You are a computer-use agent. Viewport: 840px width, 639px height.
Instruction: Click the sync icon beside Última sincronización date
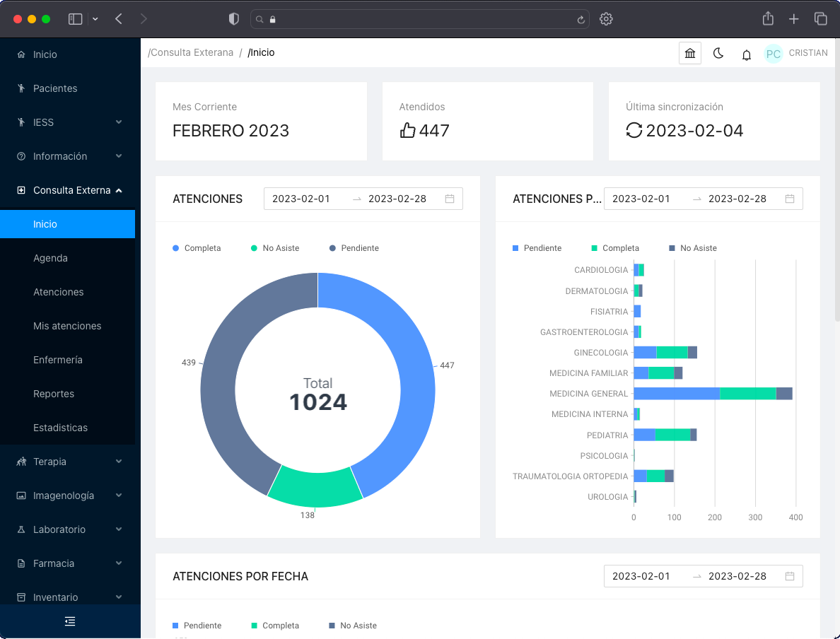[634, 130]
